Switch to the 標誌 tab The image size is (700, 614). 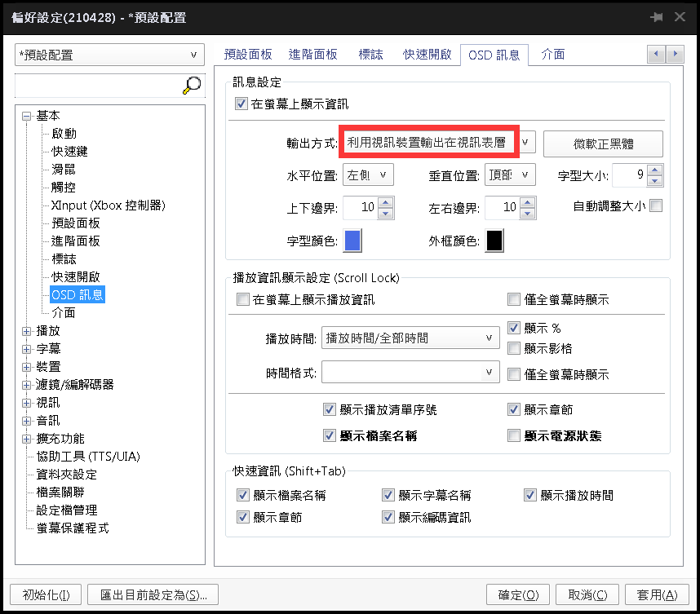370,55
